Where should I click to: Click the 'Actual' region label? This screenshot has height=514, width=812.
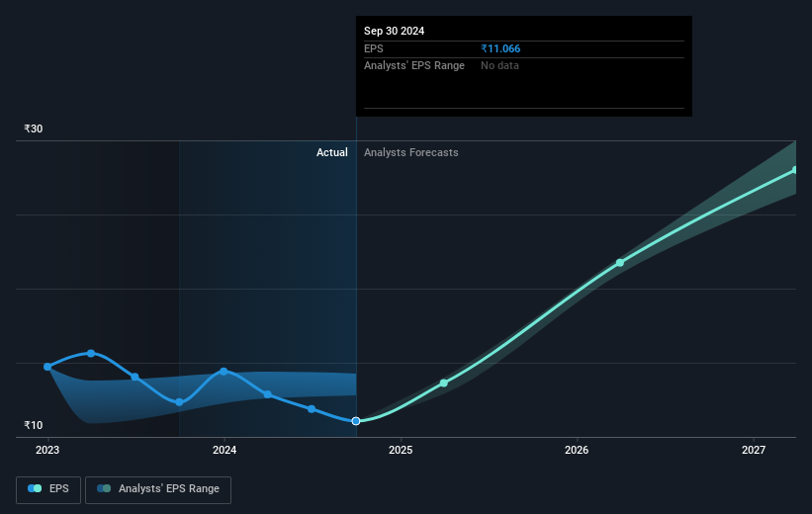click(332, 152)
